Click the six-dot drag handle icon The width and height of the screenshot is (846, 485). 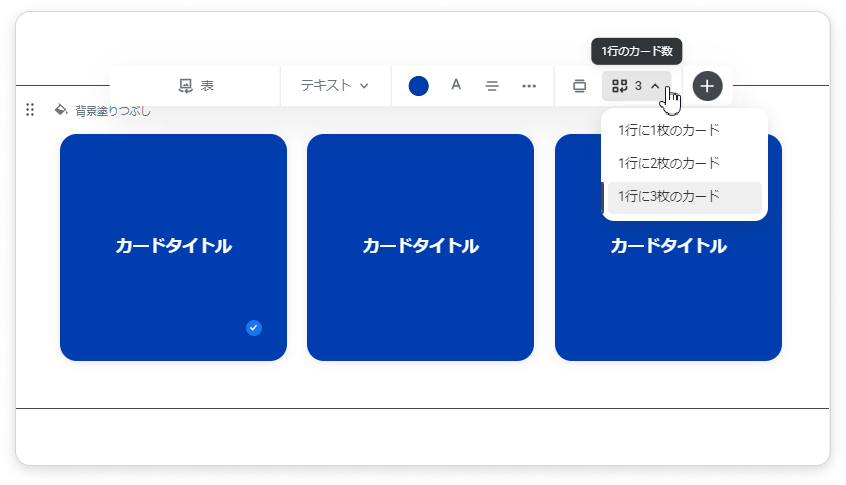point(30,110)
